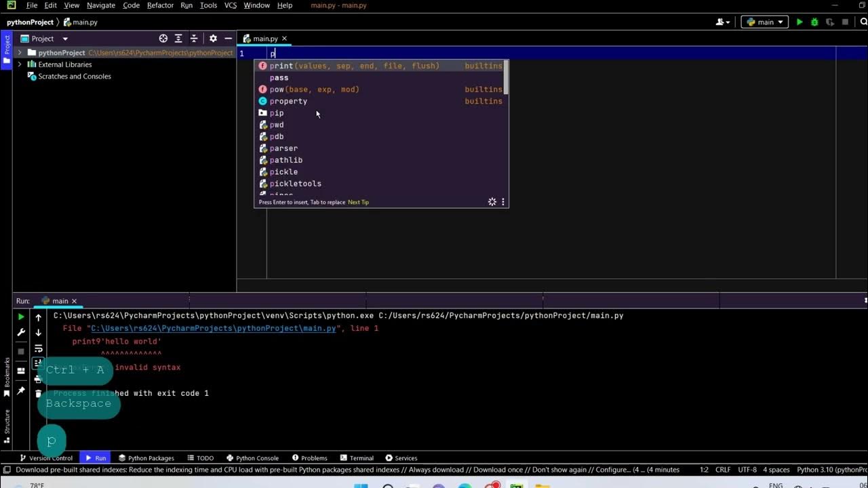Screen dimensions: 868x488
Task: Open the TODO tool window
Action: [200, 458]
